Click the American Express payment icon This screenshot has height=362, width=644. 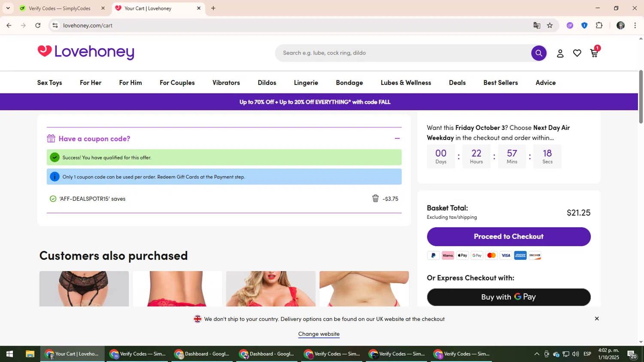(520, 256)
